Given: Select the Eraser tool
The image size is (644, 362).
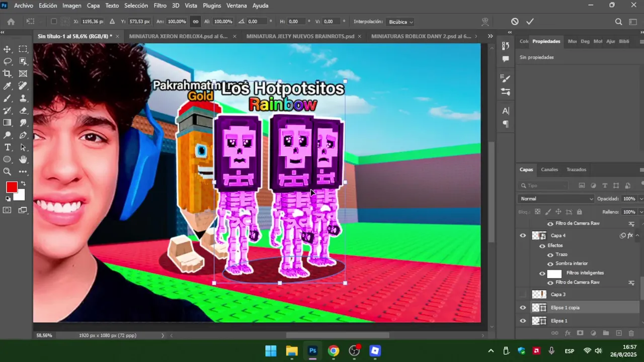Looking at the screenshot, I should pos(23,111).
